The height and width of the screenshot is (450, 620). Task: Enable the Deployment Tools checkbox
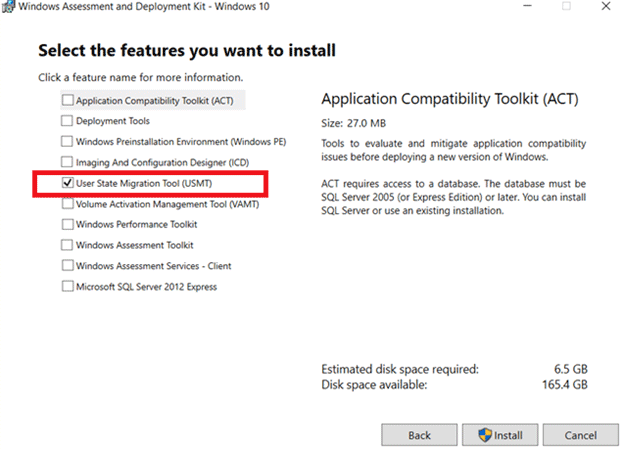pos(67,121)
